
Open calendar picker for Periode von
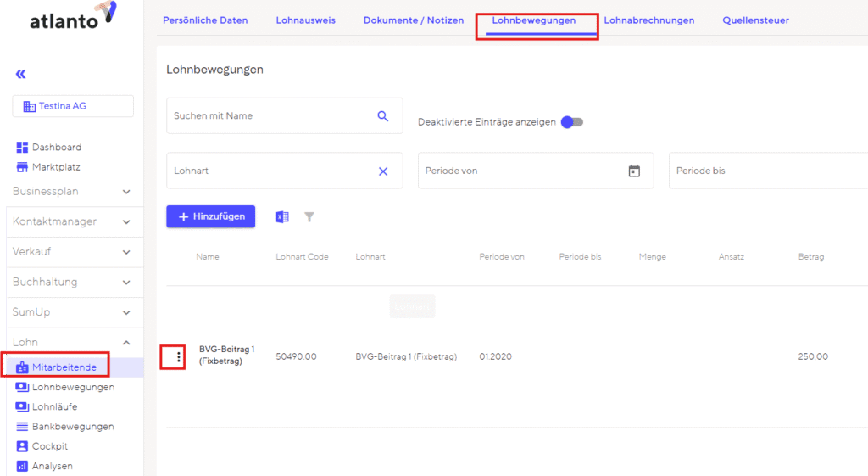pos(633,171)
